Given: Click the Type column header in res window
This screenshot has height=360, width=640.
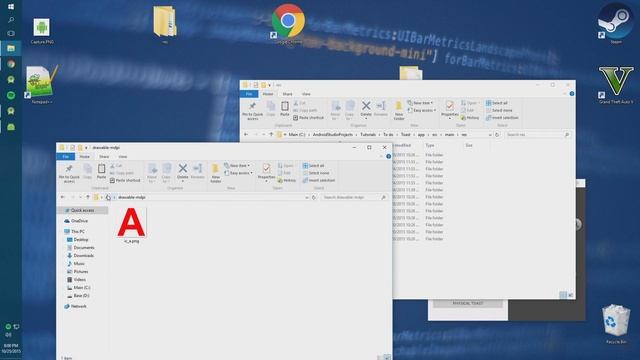Looking at the screenshot, I should coord(430,145).
